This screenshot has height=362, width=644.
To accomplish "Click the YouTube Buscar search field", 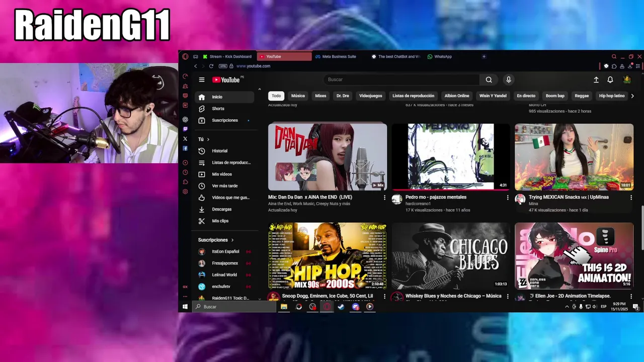I will click(403, 79).
